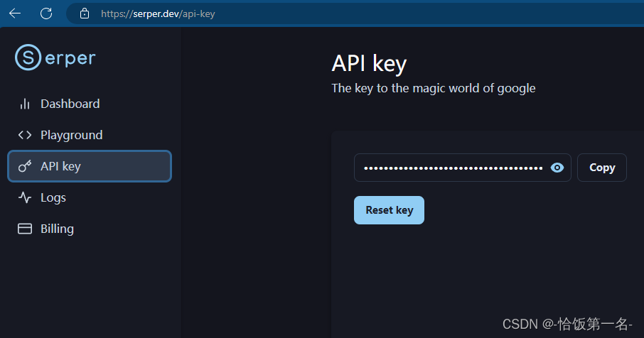Click the Reset key button

click(x=389, y=210)
